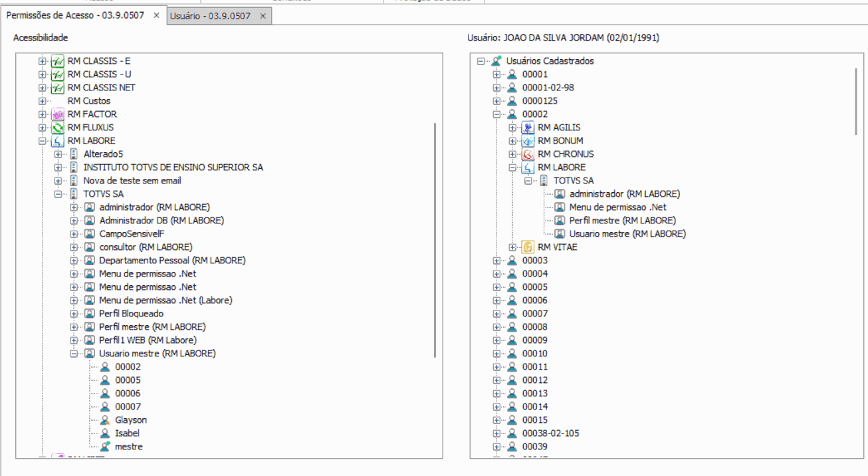This screenshot has width=868, height=476.
Task: Select Menu de permissao .Net under user 00002
Action: click(618, 207)
